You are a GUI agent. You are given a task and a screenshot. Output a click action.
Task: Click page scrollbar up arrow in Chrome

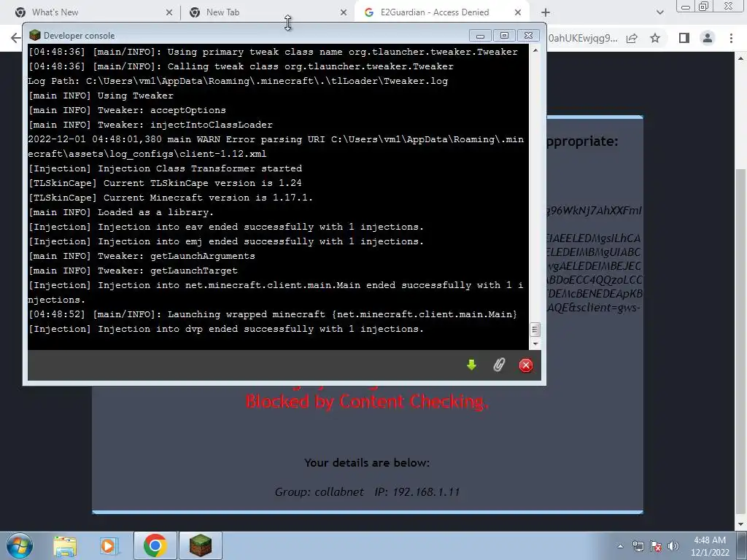point(741,58)
